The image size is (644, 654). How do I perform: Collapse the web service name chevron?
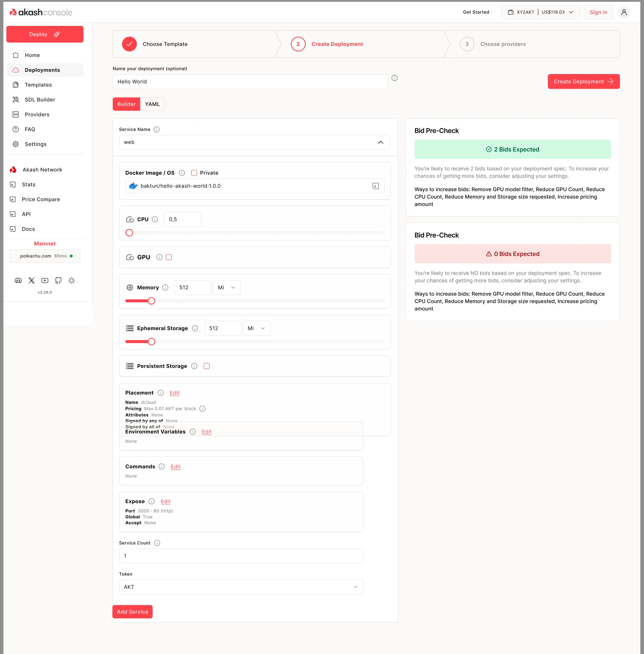(381, 142)
